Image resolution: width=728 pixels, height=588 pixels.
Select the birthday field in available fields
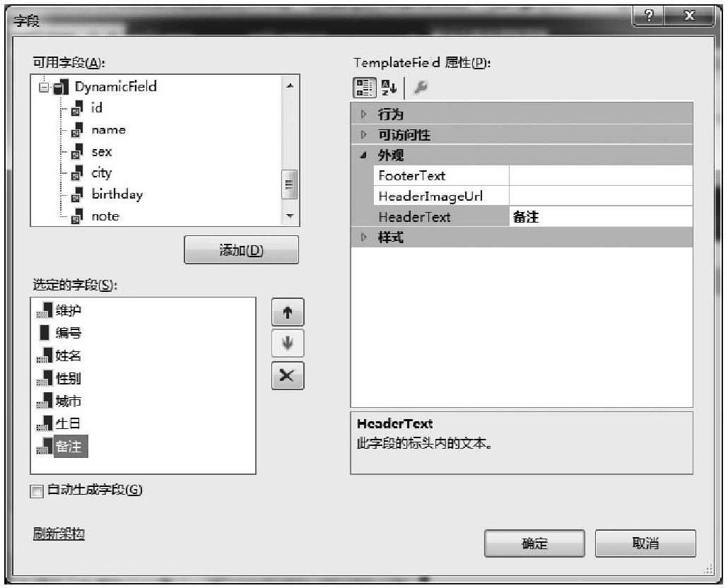(117, 194)
